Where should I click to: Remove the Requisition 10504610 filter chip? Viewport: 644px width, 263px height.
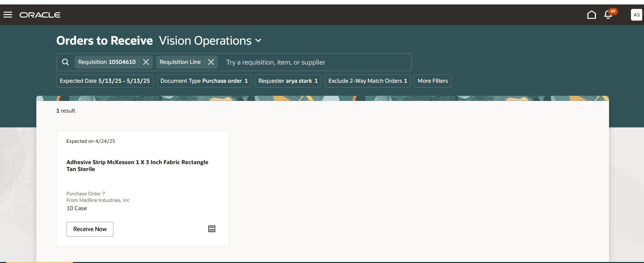[146, 62]
